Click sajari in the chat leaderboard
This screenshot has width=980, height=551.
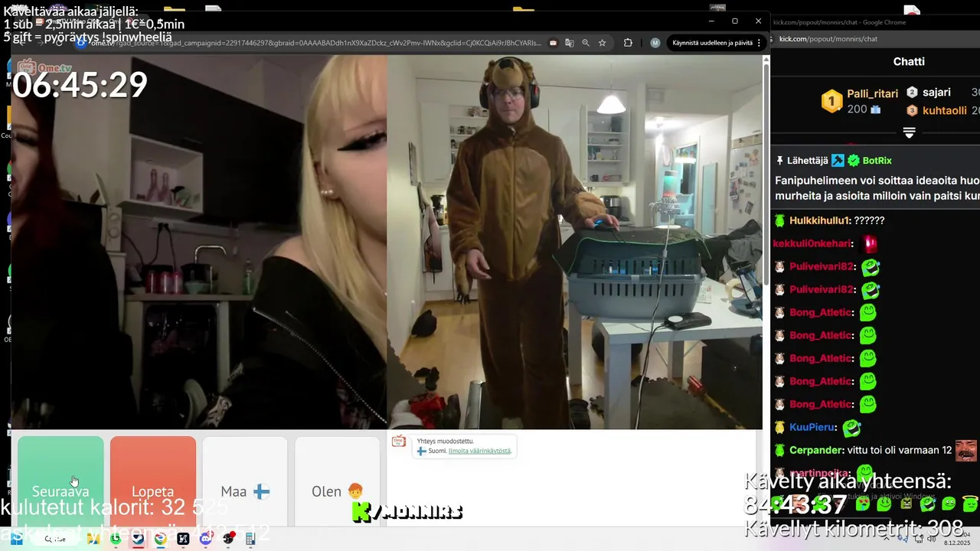[x=936, y=92]
